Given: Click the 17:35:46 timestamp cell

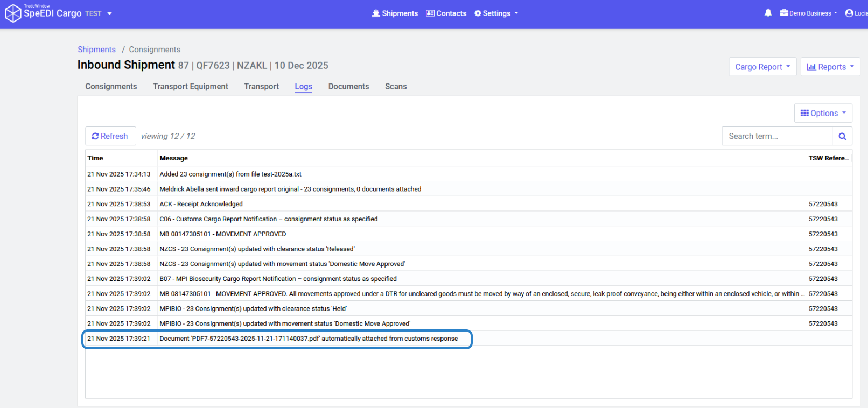Looking at the screenshot, I should click(119, 189).
